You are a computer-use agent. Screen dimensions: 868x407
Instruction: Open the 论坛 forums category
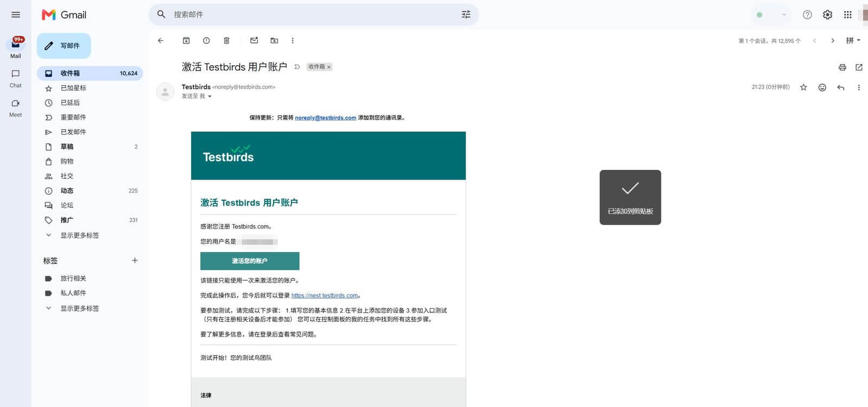coord(90,205)
